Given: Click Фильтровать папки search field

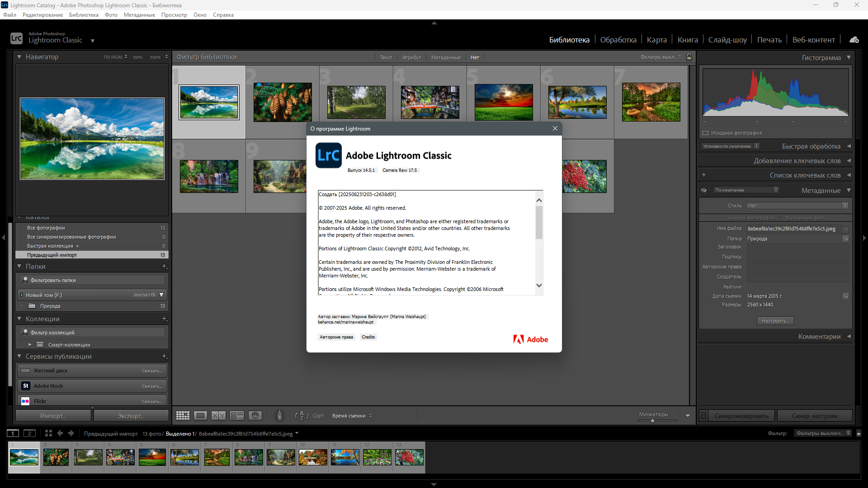Looking at the screenshot, I should pos(92,280).
